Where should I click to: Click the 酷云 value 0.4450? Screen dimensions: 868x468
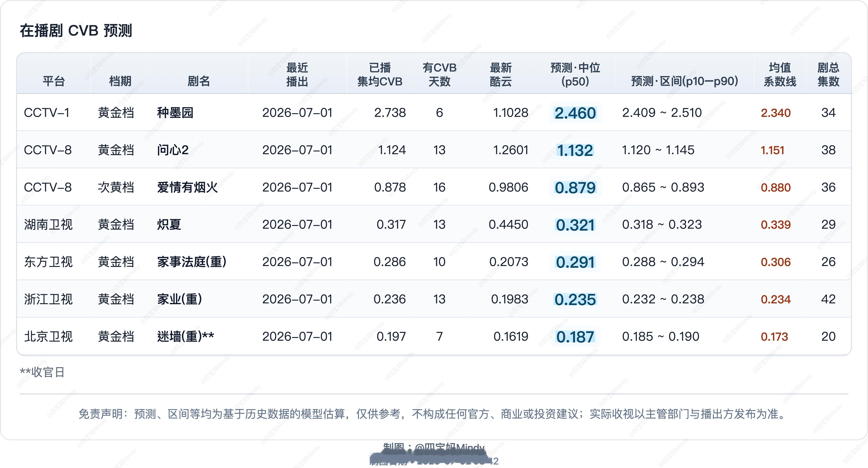[508, 225]
